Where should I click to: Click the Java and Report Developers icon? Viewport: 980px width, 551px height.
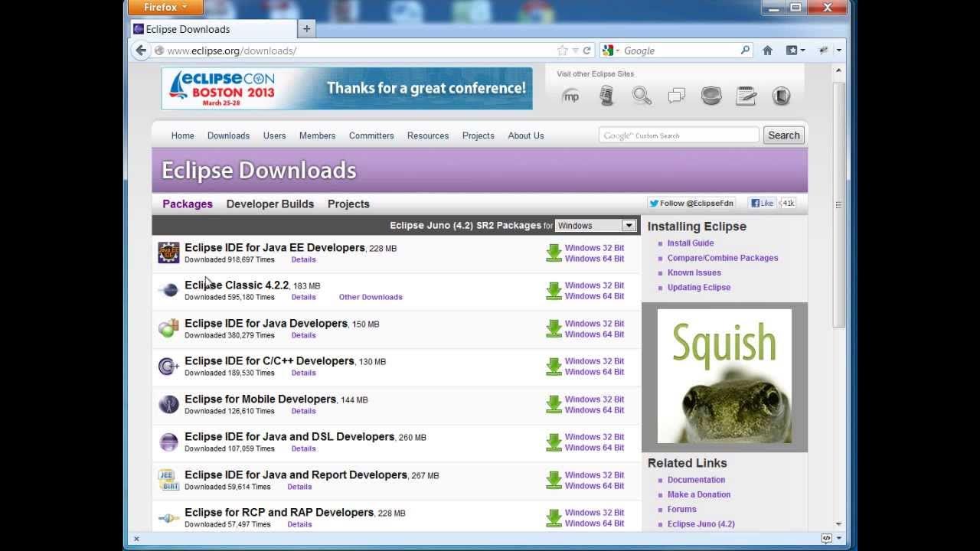tap(168, 480)
